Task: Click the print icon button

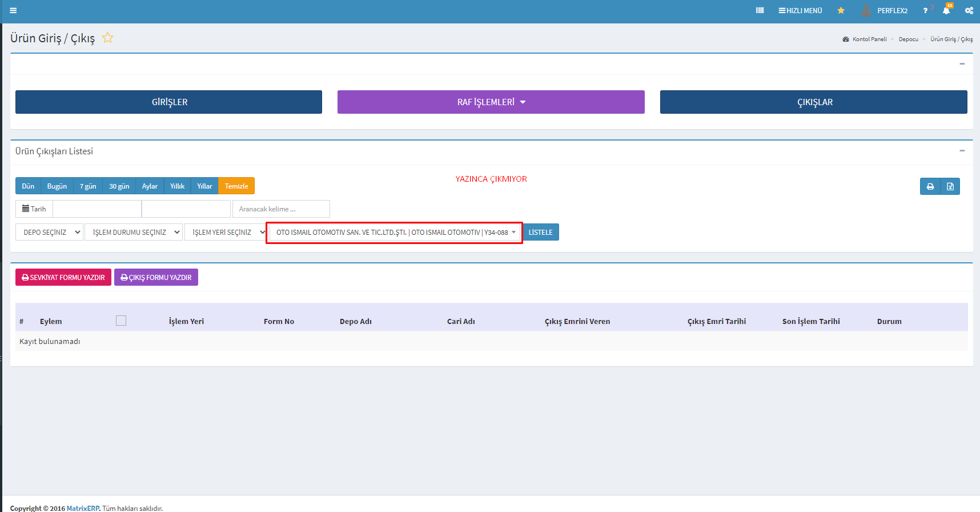Action: click(x=930, y=186)
